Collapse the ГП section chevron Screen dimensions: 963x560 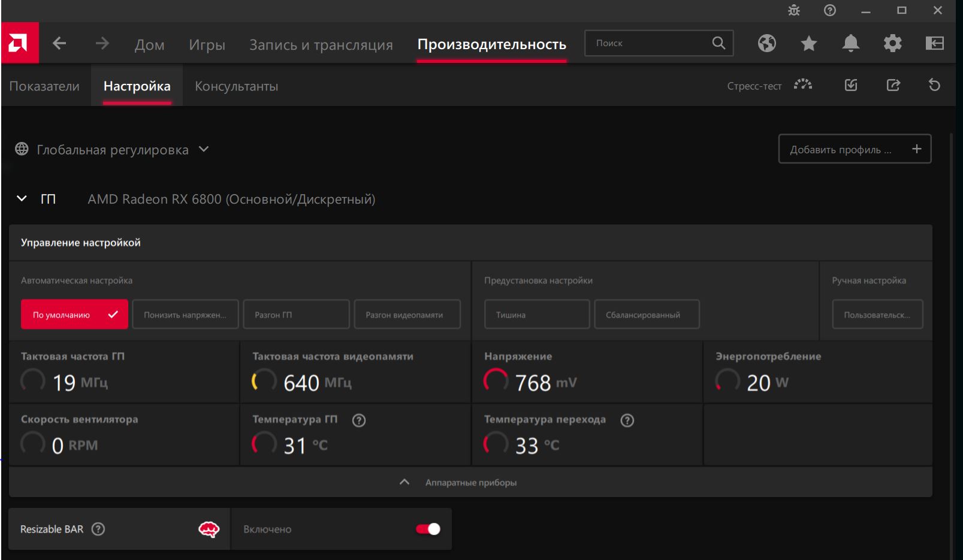(x=22, y=199)
